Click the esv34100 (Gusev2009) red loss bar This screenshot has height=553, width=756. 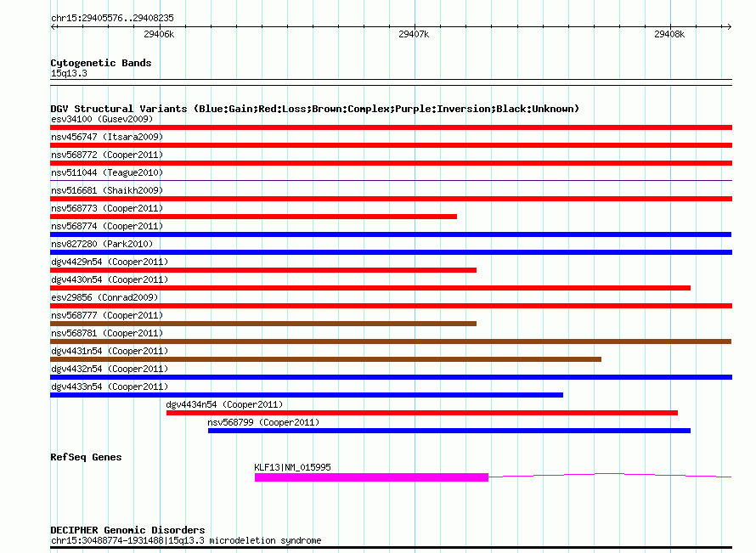391,127
